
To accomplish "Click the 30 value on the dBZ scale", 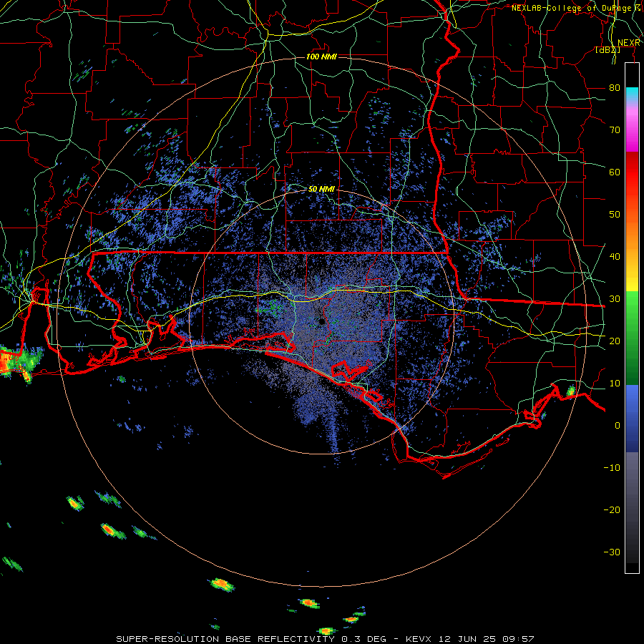I will 615,299.
